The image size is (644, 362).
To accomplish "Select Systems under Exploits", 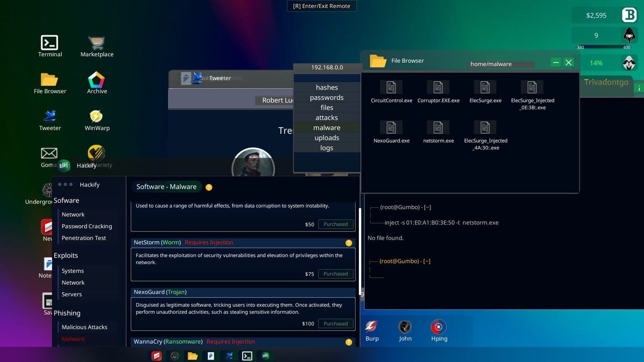I will coord(72,271).
